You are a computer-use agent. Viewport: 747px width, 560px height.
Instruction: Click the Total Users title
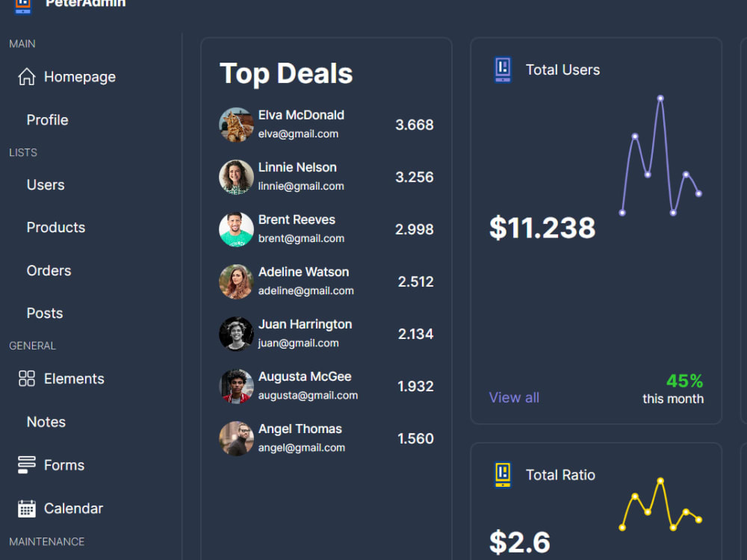562,70
